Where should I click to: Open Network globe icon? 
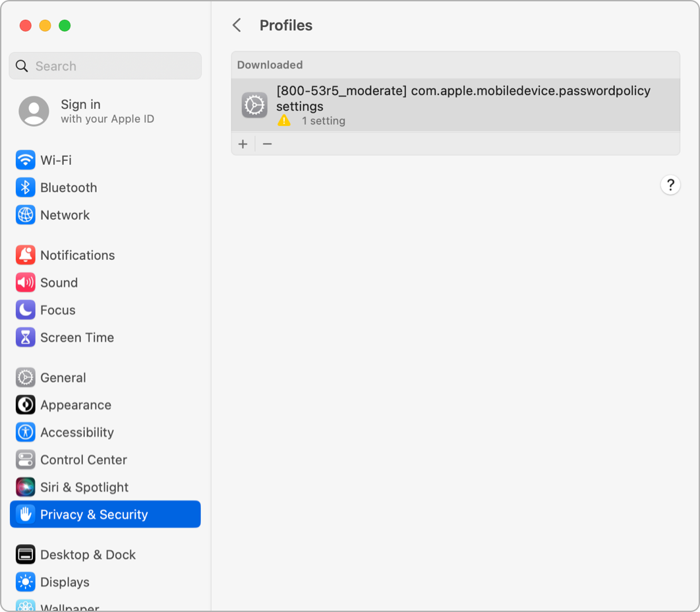pyautogui.click(x=26, y=215)
